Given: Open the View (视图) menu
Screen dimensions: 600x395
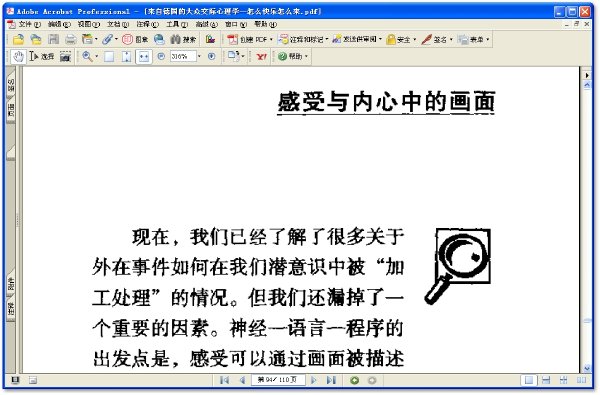Looking at the screenshot, I should 89,24.
